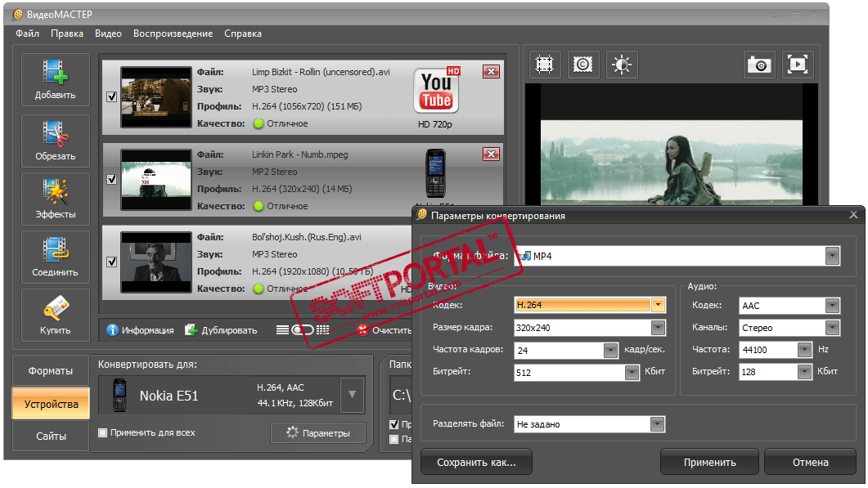Click the Nokia E51 device icon

[119, 396]
